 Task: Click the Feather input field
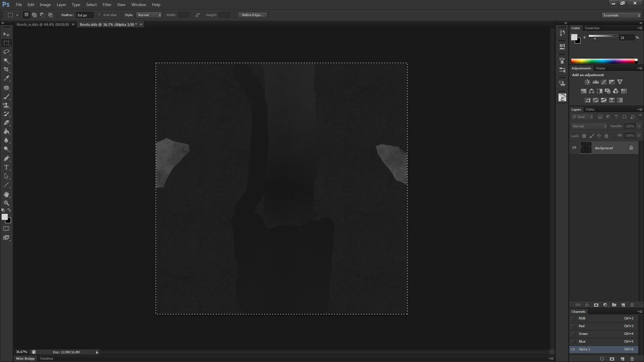click(84, 15)
